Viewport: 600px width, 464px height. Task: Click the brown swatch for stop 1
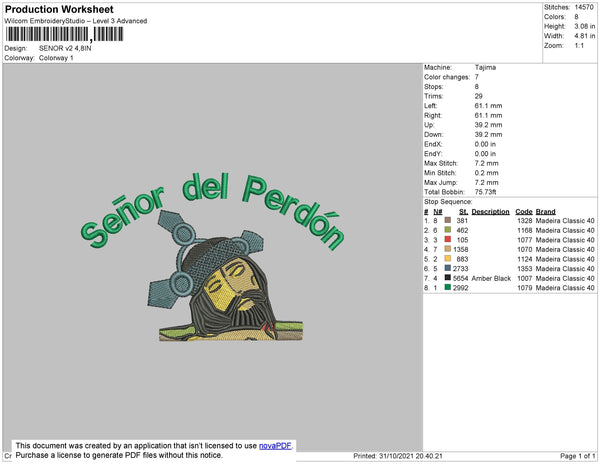[x=447, y=220]
